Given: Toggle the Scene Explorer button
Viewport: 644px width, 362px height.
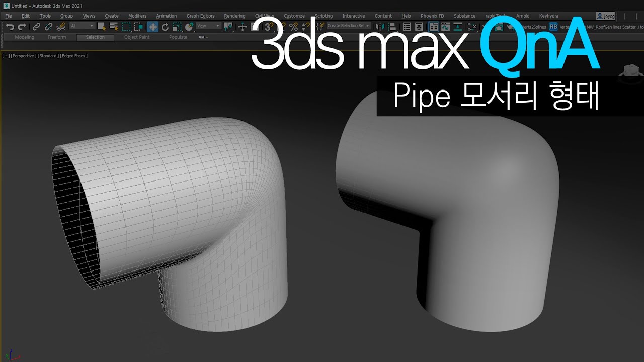Looking at the screenshot, I should [x=407, y=27].
